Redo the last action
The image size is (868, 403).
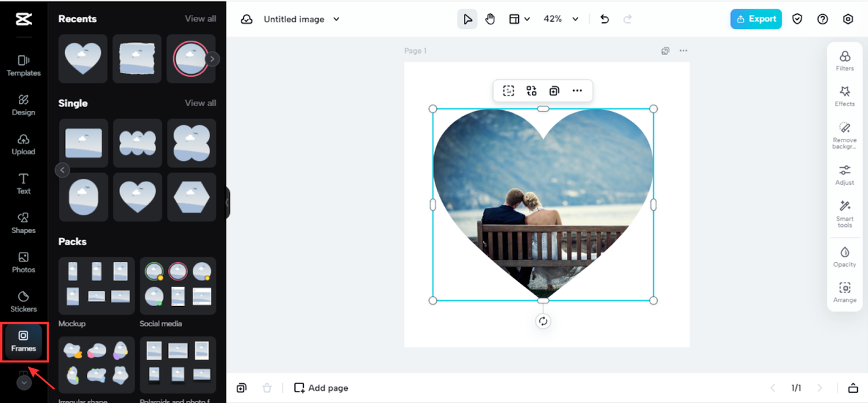click(x=628, y=19)
